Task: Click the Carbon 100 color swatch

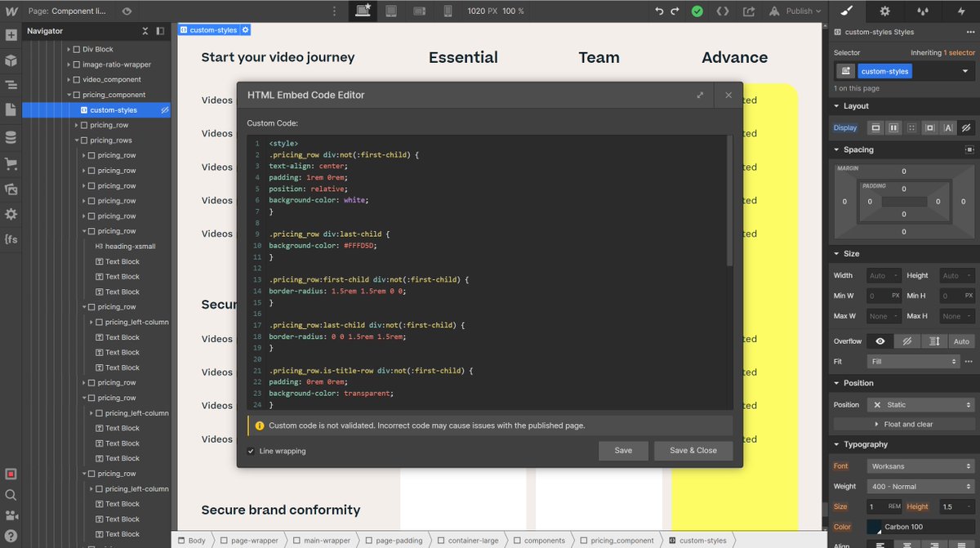Action: 874,527
